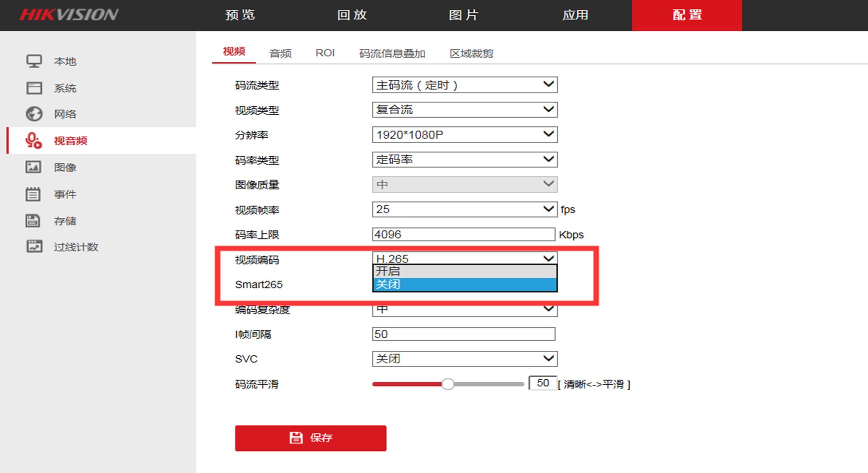This screenshot has width=868, height=473.
Task: Click the 视音频 (Audio/Video) microphone icon
Action: click(x=33, y=140)
